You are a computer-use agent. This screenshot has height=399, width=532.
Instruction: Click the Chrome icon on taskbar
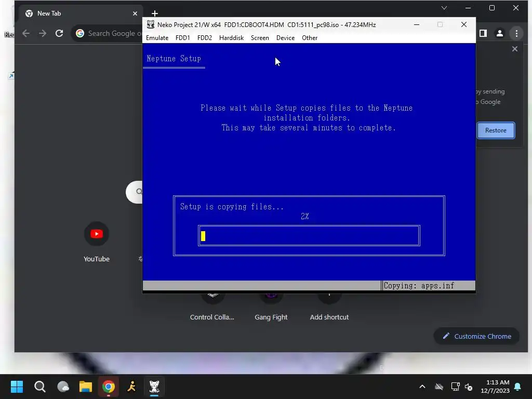[x=109, y=387]
